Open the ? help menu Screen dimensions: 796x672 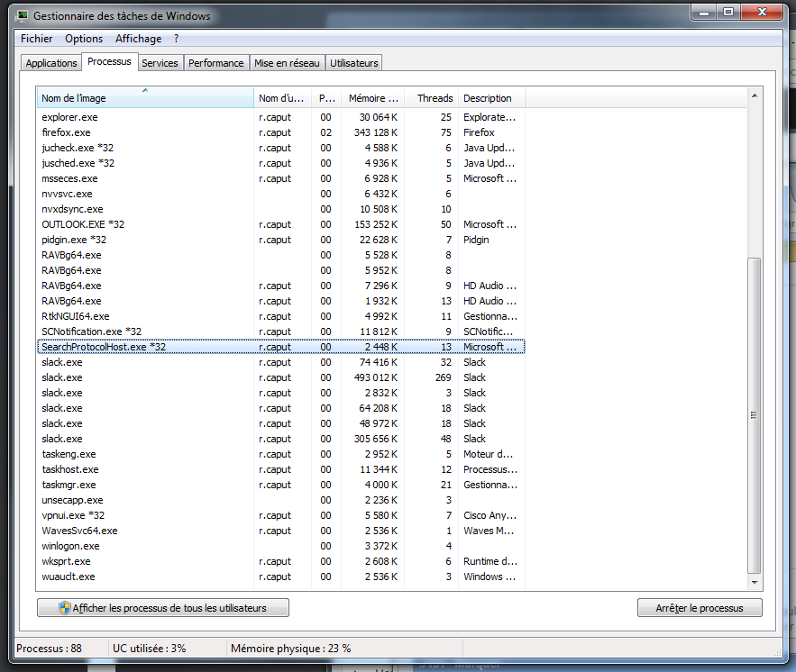click(176, 39)
